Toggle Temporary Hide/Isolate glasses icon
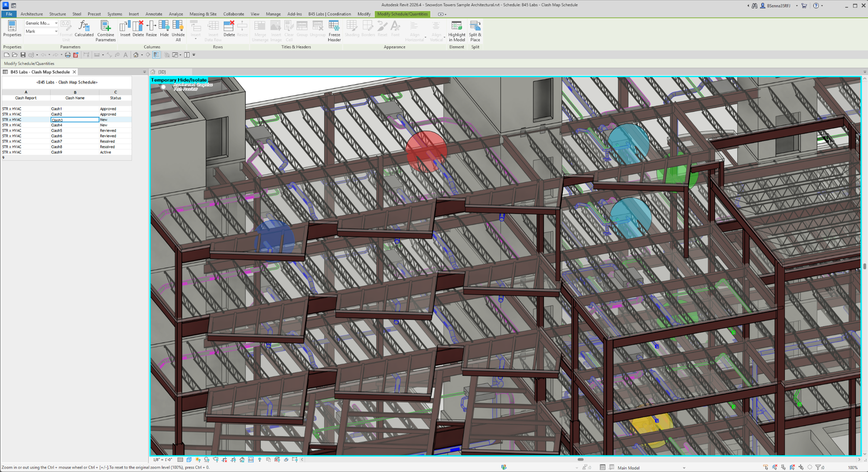Image resolution: width=868 pixels, height=472 pixels. 251,460
